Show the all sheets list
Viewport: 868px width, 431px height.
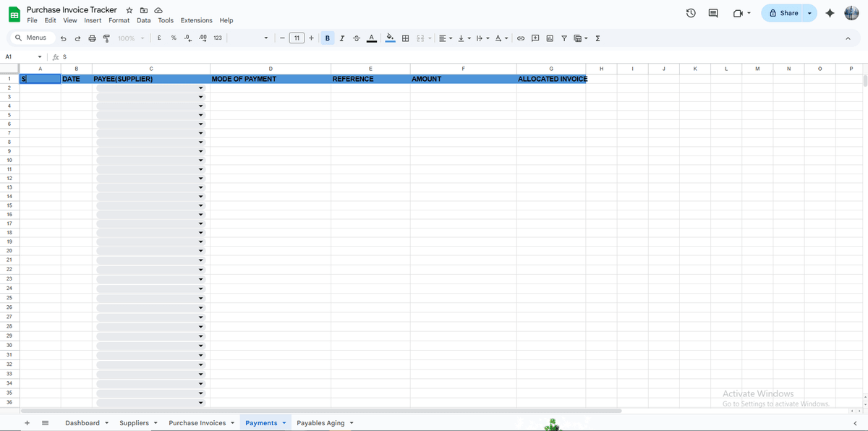(x=45, y=423)
